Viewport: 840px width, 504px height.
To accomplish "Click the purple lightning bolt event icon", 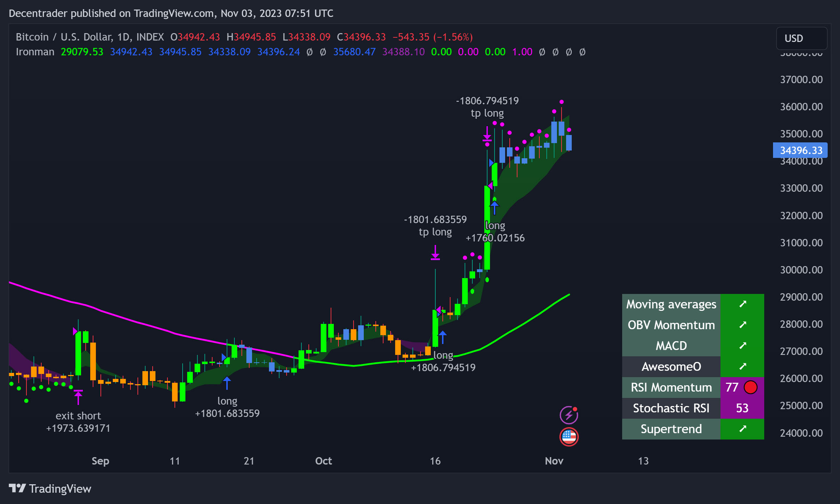I will (569, 415).
